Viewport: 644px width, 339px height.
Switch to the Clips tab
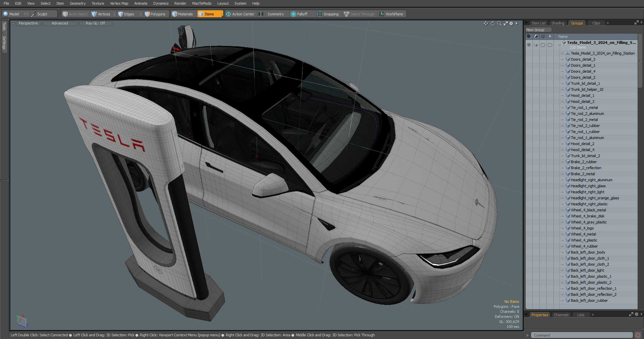(x=596, y=23)
